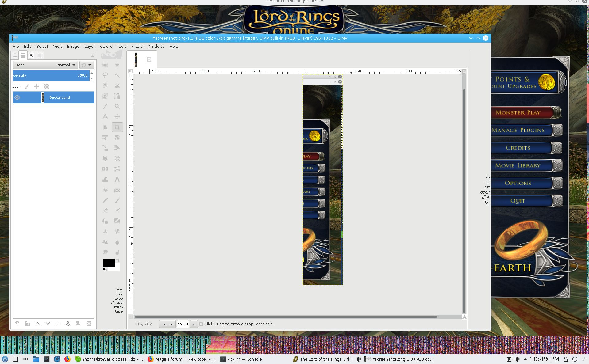Select the Pencil tool
Viewport: 589px width, 364px height.
tap(105, 200)
